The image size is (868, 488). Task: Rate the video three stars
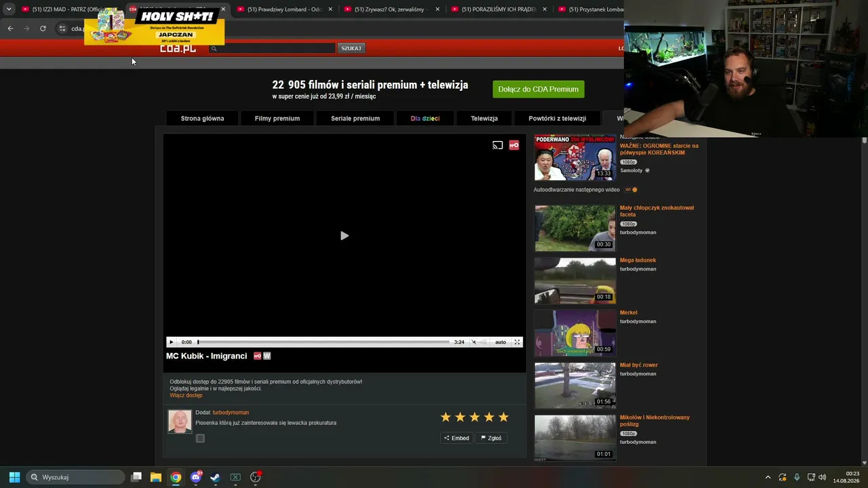pyautogui.click(x=475, y=418)
